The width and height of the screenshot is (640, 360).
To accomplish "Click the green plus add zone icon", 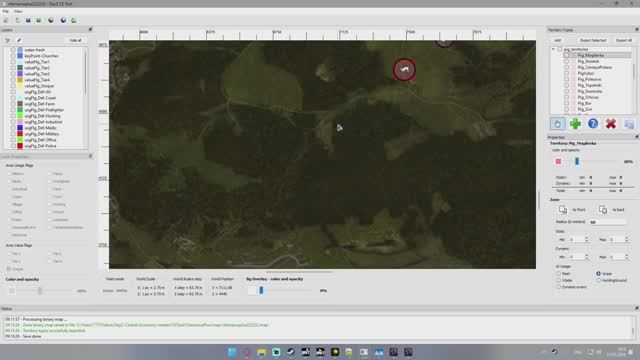I will 575,123.
